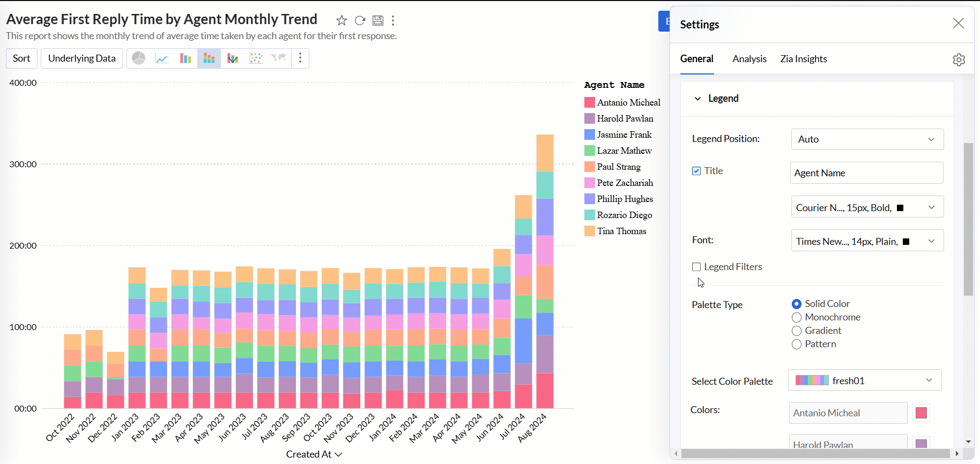Select the Monochrome palette type

(x=797, y=317)
